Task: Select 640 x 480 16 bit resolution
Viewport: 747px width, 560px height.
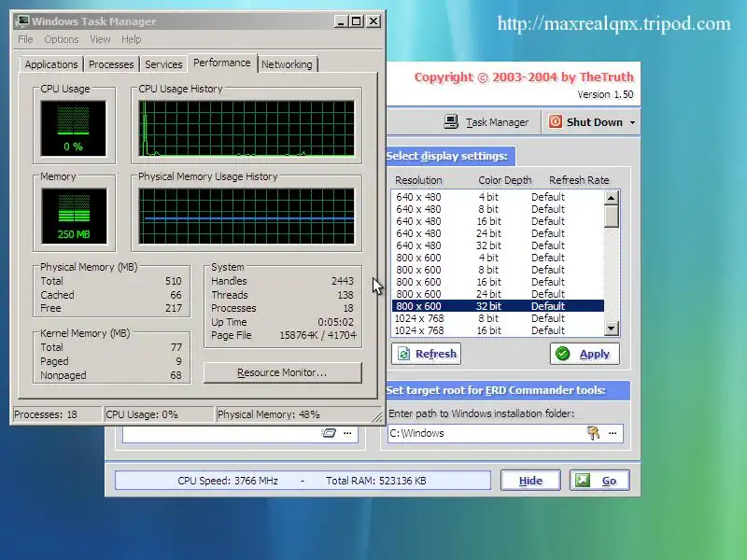Action: (x=498, y=221)
